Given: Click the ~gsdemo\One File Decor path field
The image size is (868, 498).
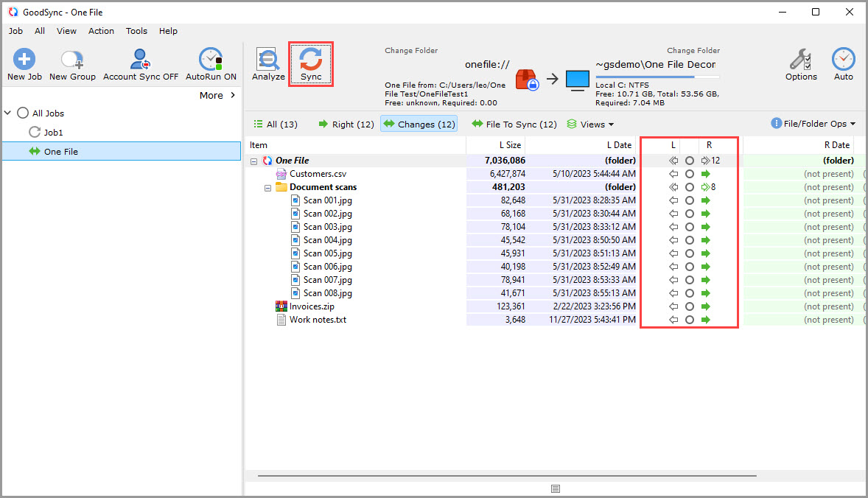Looking at the screenshot, I should pyautogui.click(x=657, y=65).
